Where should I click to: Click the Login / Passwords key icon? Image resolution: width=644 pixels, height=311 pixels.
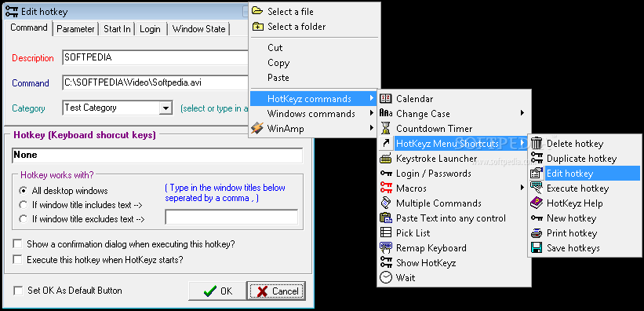click(x=386, y=174)
